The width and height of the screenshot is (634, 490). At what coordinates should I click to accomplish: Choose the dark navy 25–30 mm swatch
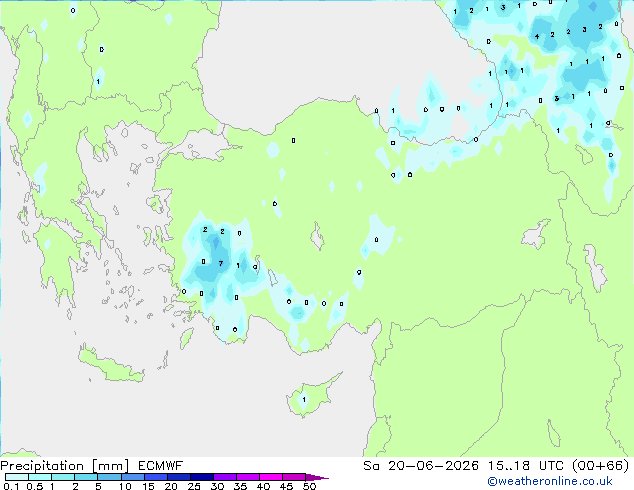click(x=201, y=477)
